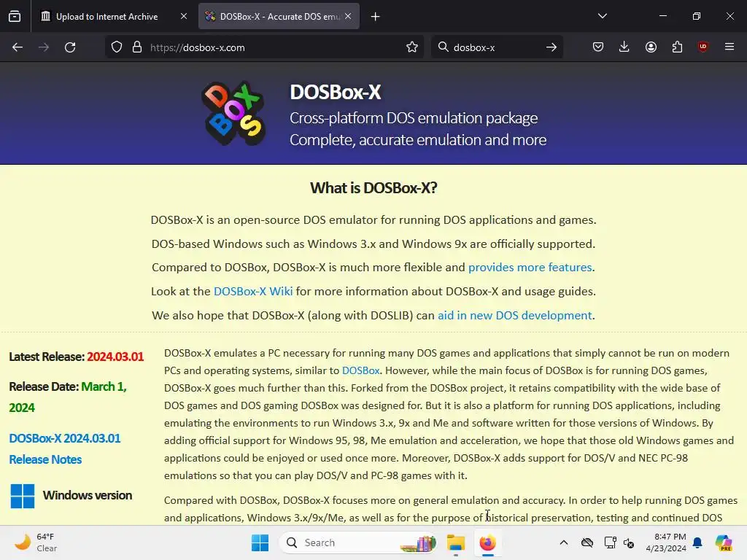747x560 pixels.
Task: Open DOSBox-X 2024.03.01 Release Notes link
Action: [x=65, y=448]
